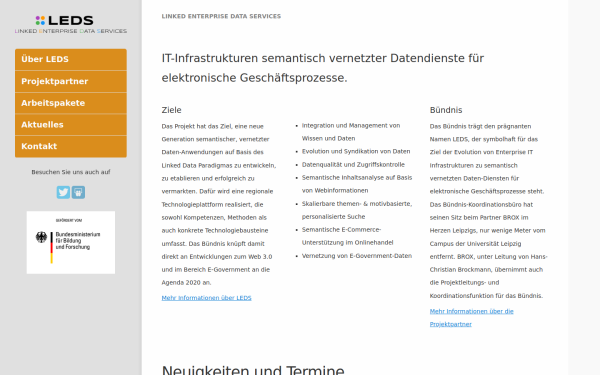Viewport: 600px width, 375px height.
Task: Click the 'Linked Enterprise Data Services' header text
Action: click(221, 16)
